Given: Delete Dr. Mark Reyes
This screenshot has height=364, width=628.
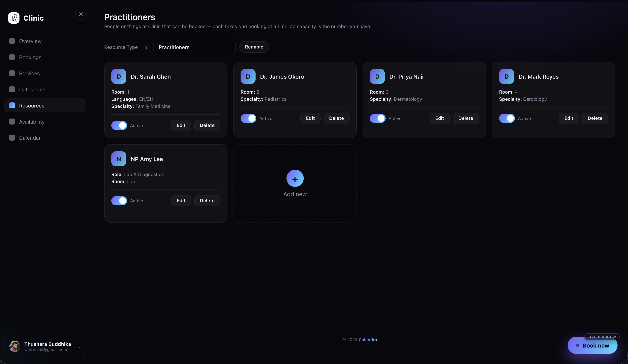Looking at the screenshot, I should [x=595, y=118].
